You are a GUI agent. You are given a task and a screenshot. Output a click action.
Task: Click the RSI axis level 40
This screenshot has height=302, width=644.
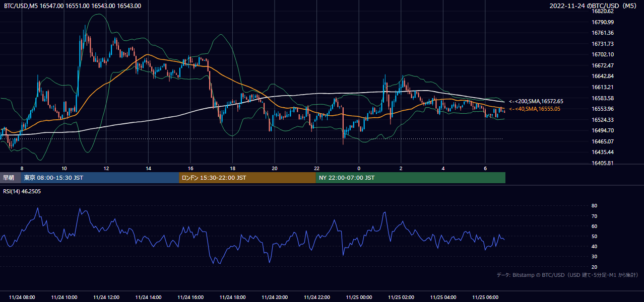pos(594,247)
